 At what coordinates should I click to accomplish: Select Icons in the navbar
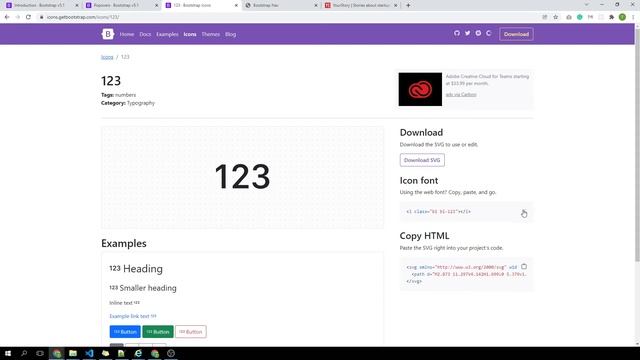(x=190, y=34)
